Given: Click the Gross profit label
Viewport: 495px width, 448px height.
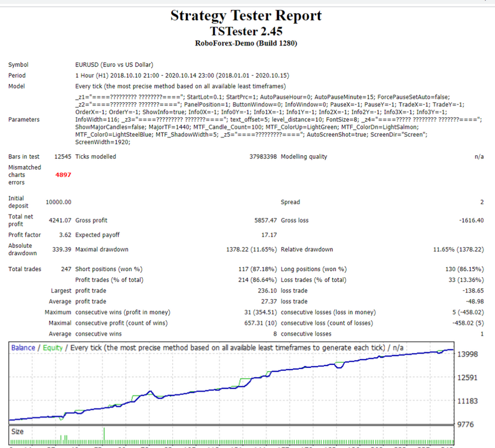Looking at the screenshot, I should point(91,220).
